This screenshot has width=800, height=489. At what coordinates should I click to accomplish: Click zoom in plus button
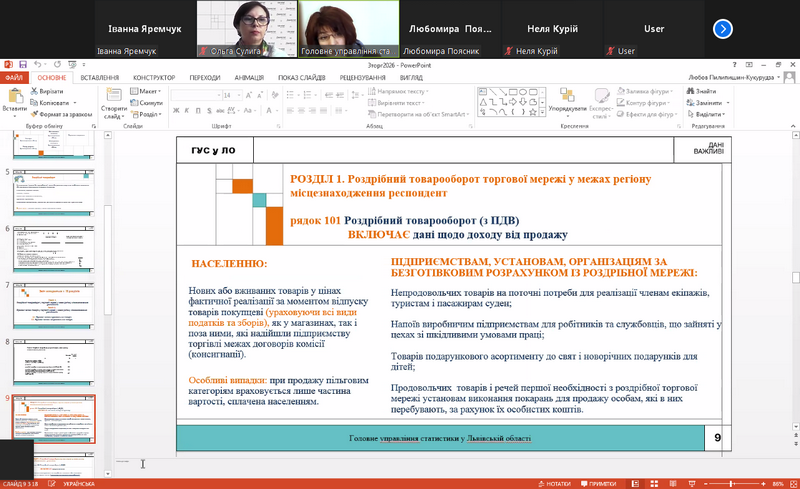pos(763,483)
